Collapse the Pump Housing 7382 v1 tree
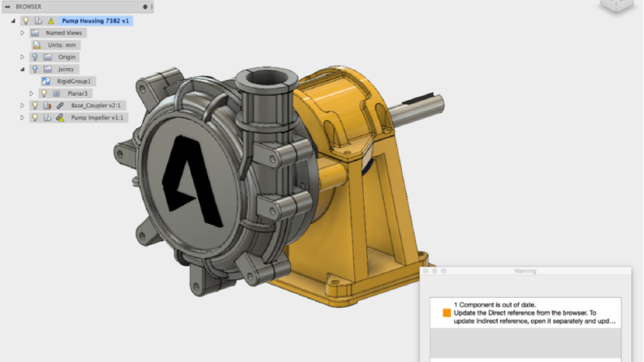The width and height of the screenshot is (644, 362). 14,20
